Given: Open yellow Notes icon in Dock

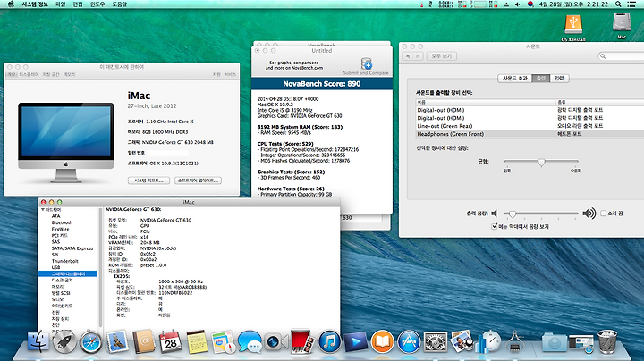Looking at the screenshot, I should (197, 342).
